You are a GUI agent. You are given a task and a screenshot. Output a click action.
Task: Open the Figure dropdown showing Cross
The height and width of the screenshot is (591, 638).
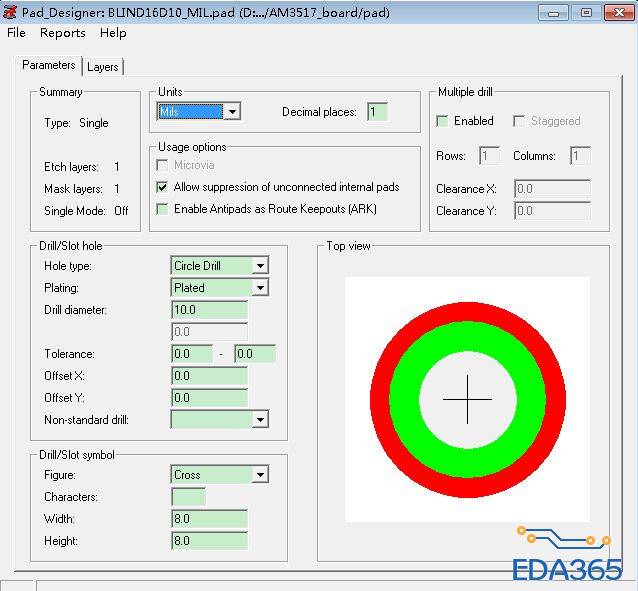pos(220,475)
